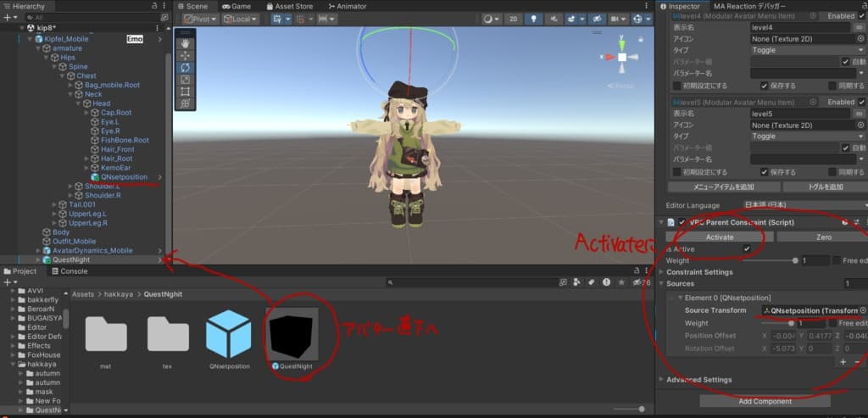
Task: Toggle 2D view mode in Scene
Action: pyautogui.click(x=513, y=19)
